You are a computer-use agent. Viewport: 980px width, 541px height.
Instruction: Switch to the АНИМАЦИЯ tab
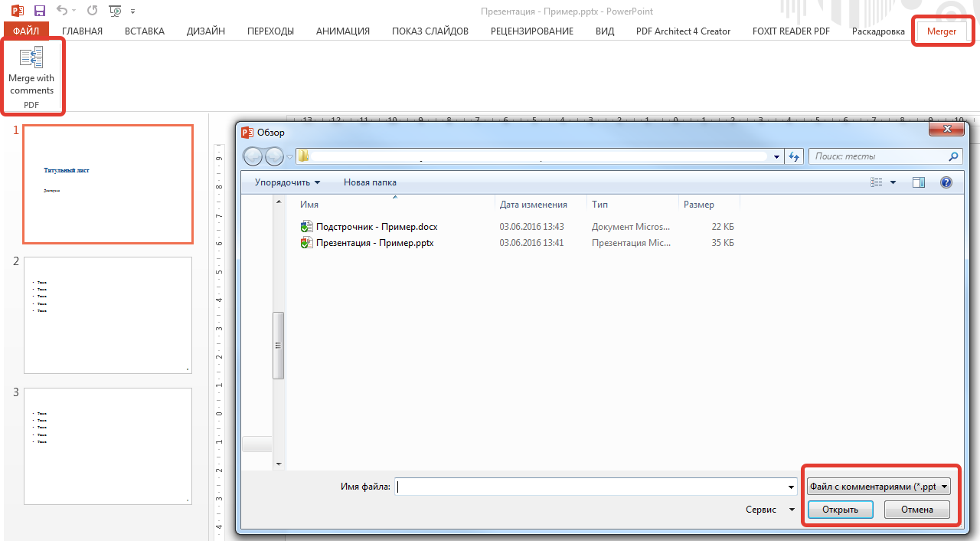click(x=343, y=31)
